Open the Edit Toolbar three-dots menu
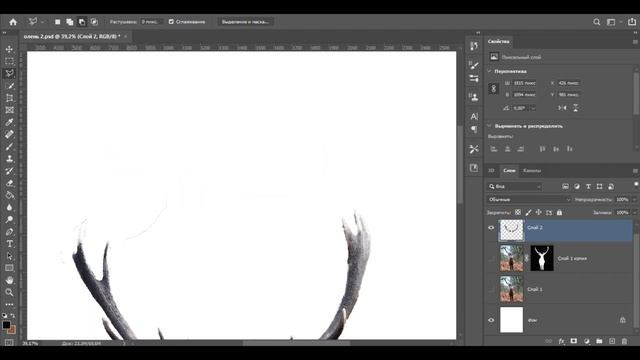Viewport: 640px width, 360px height. click(x=9, y=304)
